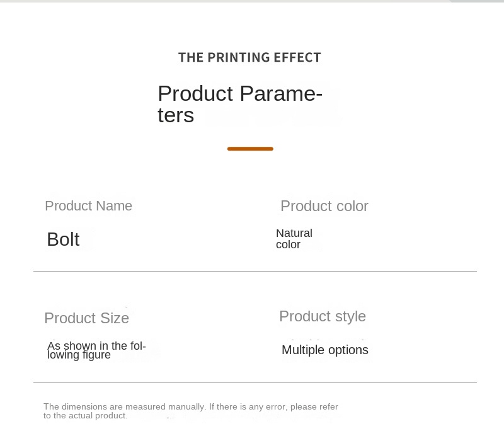Click the dimensions measured manually disclaimer
504x448 pixels.
pyautogui.click(x=191, y=411)
